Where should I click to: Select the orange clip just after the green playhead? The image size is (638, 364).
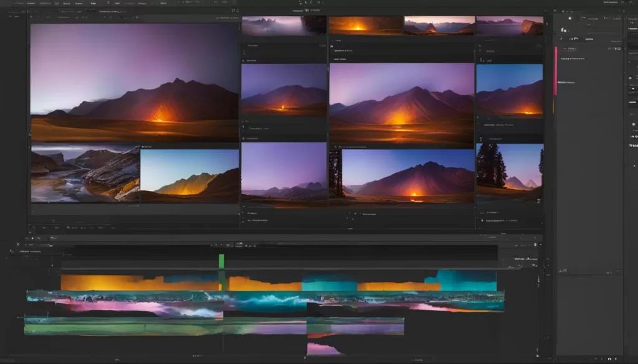pos(265,284)
